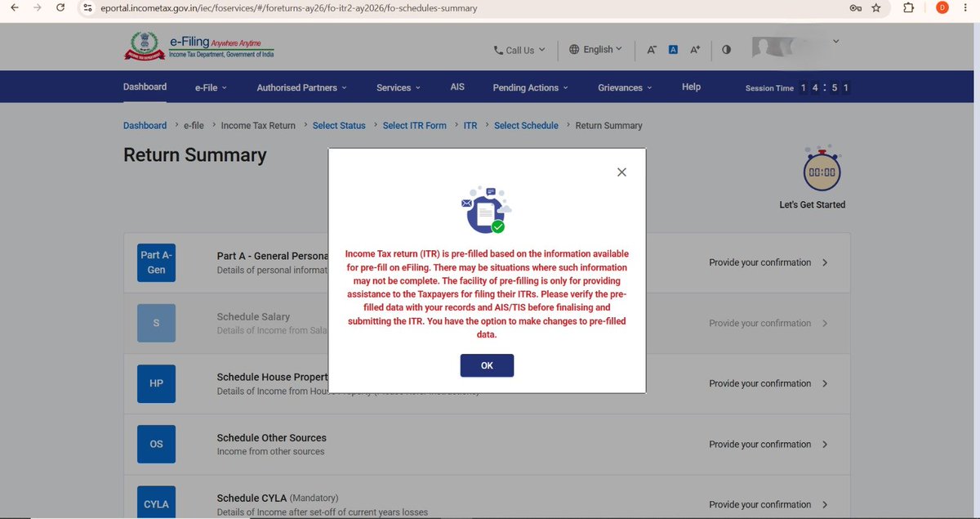Open the Services menu
Viewport: 980px width, 519px height.
click(x=399, y=87)
